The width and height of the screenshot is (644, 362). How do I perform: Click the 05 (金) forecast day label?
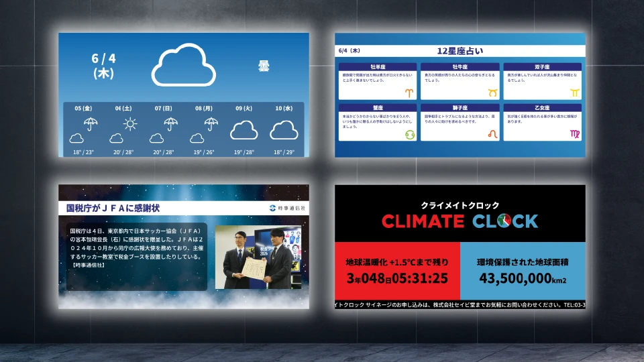[x=83, y=109]
